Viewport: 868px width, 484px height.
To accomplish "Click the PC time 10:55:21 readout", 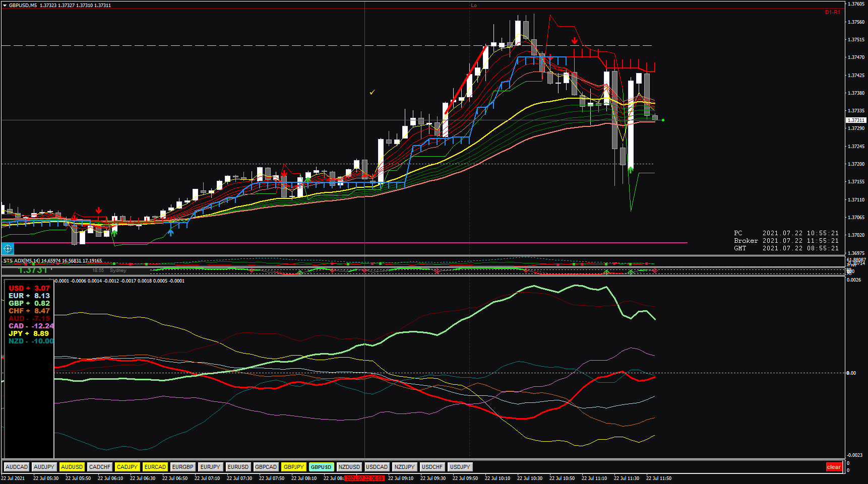I will click(786, 233).
